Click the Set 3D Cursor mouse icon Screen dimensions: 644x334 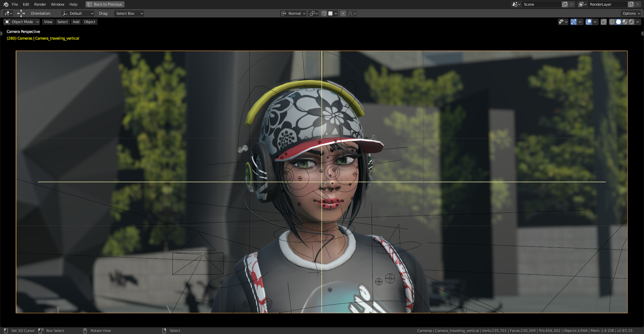[x=6, y=331]
